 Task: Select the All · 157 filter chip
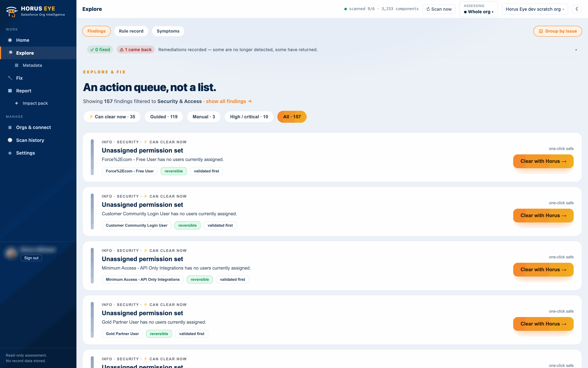click(x=292, y=117)
